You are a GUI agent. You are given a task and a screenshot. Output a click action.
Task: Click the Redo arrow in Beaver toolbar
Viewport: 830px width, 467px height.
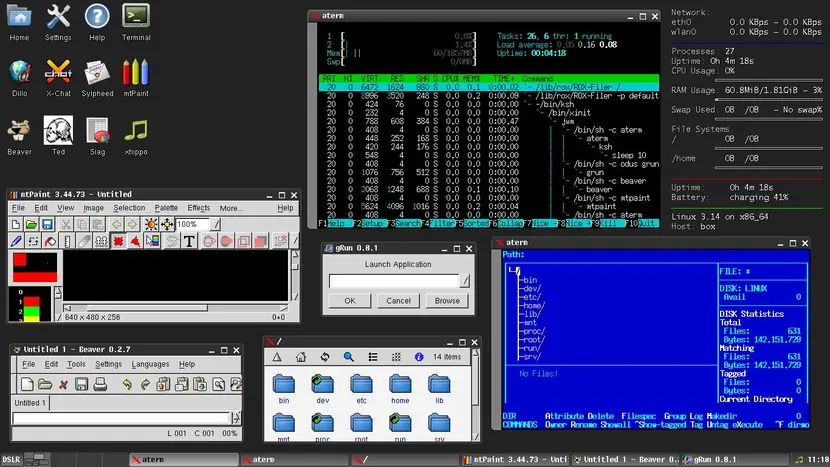(145, 384)
